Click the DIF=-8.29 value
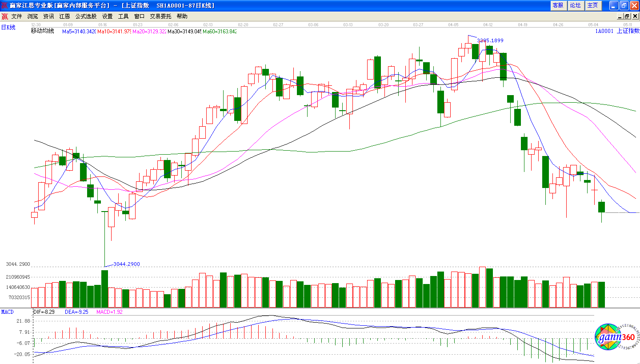The image size is (640, 364). [x=44, y=312]
